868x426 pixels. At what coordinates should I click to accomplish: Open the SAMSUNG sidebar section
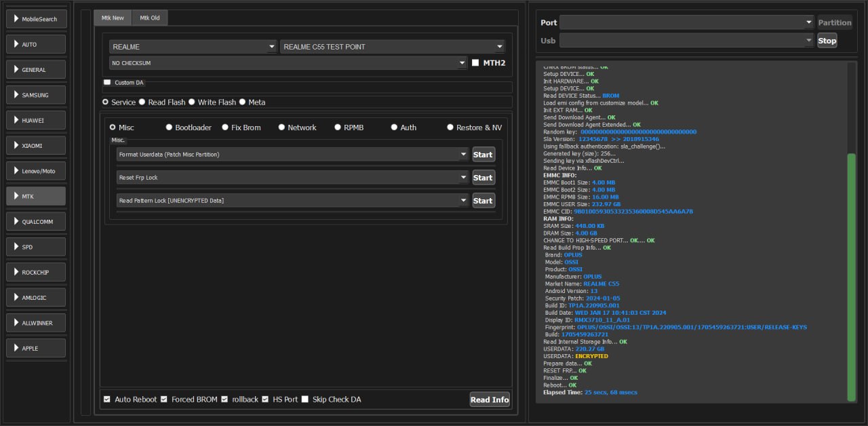coord(36,95)
